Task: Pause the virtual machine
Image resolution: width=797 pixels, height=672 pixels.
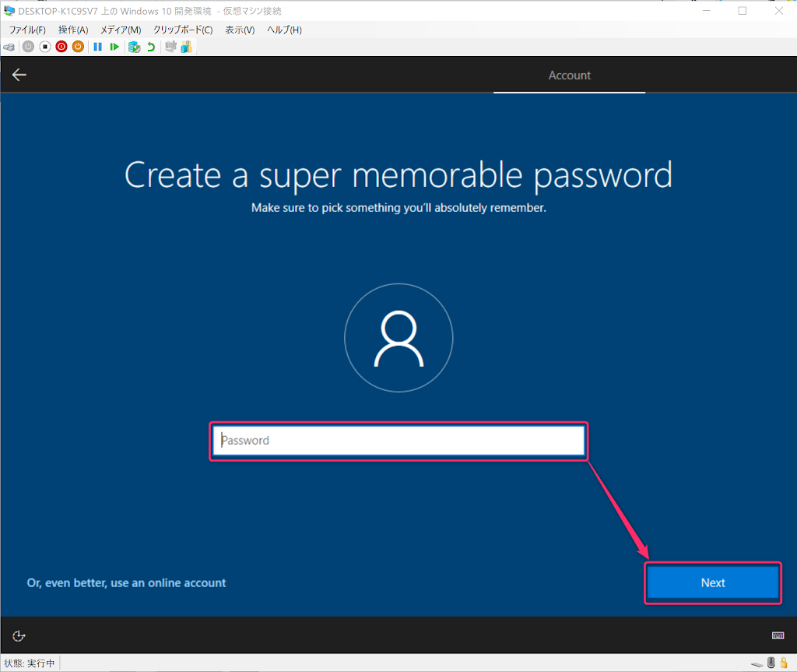Action: coord(97,47)
